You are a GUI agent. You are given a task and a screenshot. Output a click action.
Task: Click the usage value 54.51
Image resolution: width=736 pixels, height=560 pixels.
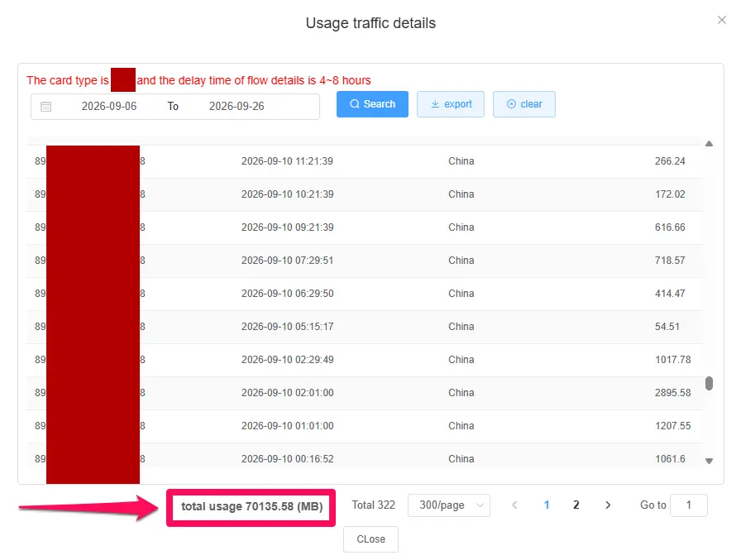(x=667, y=327)
